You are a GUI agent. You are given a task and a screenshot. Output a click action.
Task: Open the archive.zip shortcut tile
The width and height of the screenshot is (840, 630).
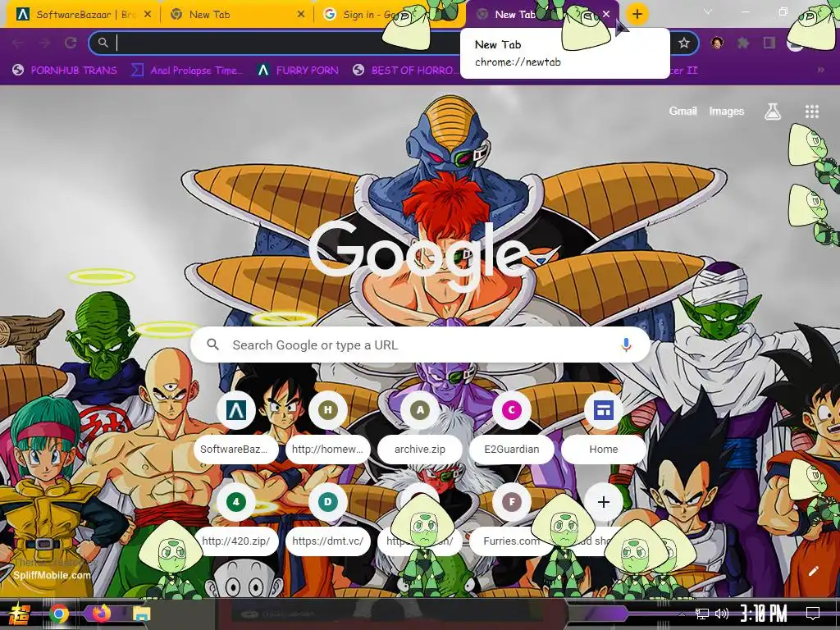(420, 428)
